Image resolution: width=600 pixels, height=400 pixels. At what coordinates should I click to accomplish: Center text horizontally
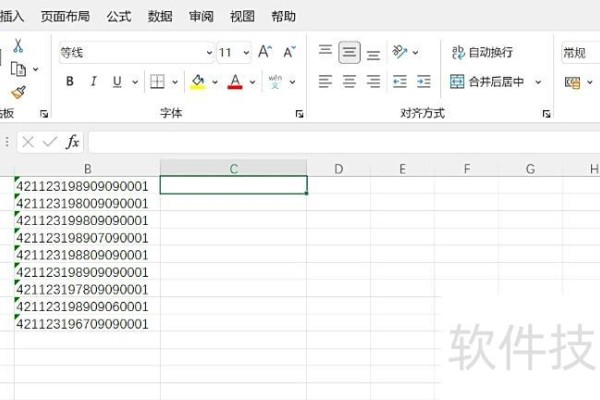pos(349,82)
